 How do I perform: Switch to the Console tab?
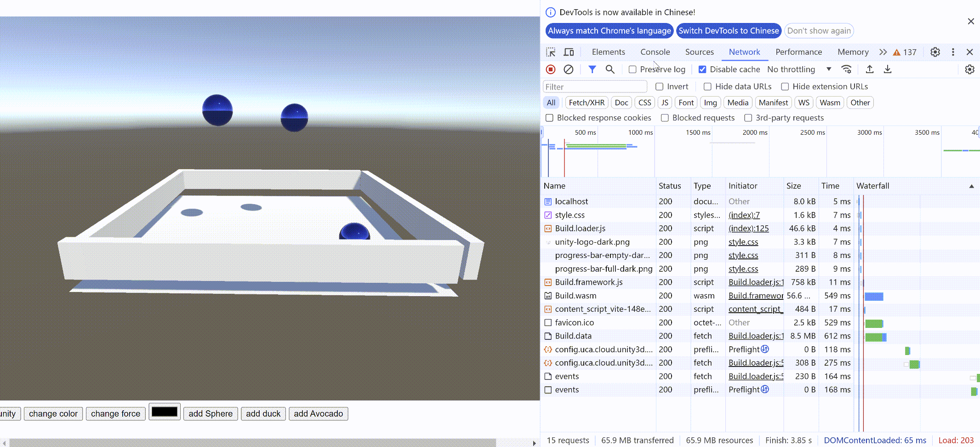655,52
